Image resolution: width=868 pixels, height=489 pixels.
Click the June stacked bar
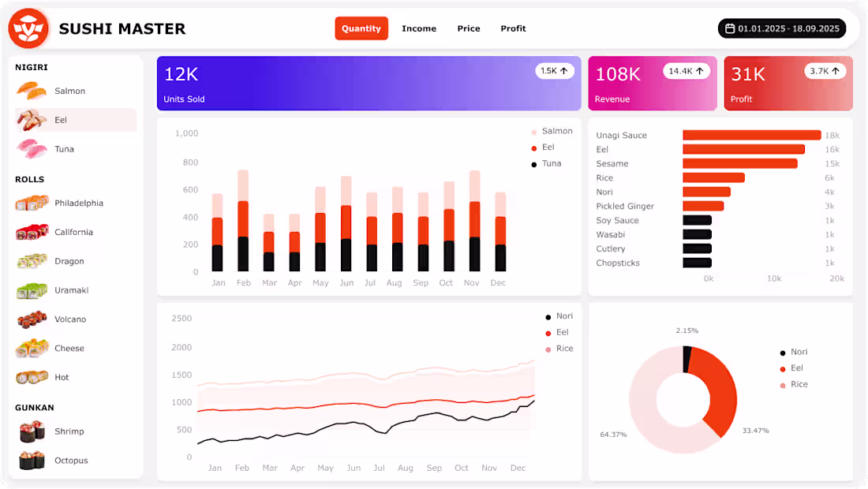coord(346,223)
